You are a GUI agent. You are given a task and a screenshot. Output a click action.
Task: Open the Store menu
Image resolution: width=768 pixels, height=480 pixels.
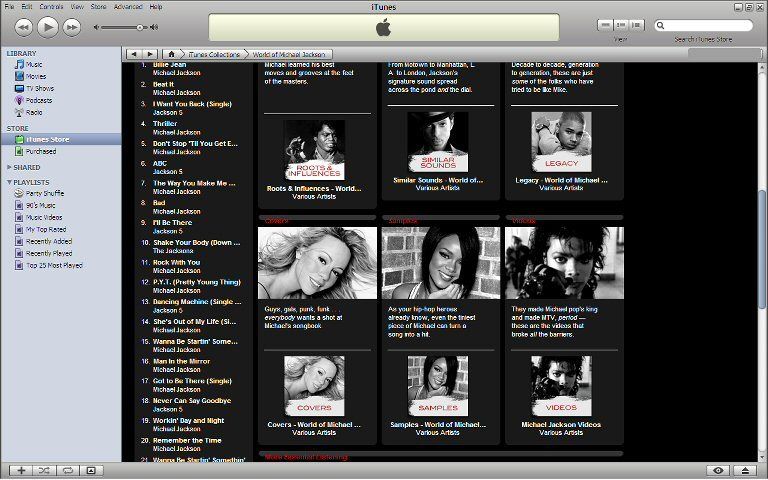coord(98,7)
